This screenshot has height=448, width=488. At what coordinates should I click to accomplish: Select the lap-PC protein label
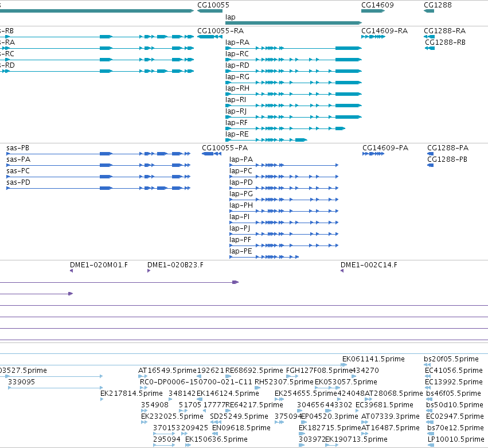pyautogui.click(x=241, y=171)
